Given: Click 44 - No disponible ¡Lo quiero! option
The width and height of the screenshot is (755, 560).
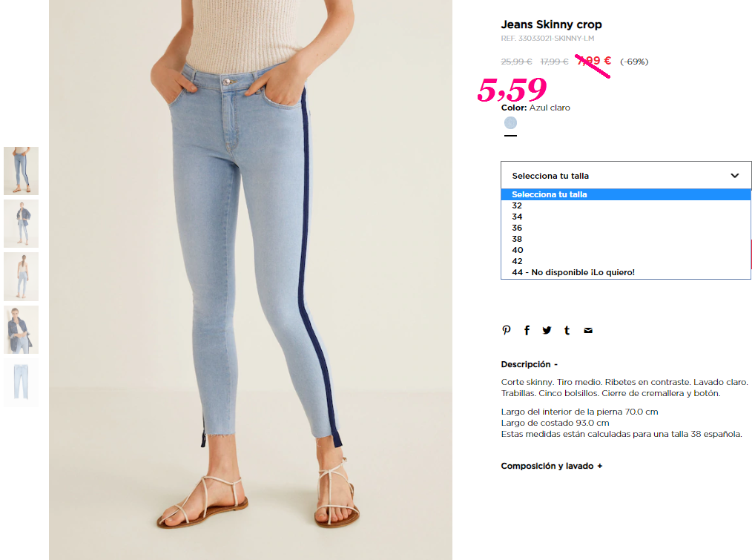Looking at the screenshot, I should 626,272.
